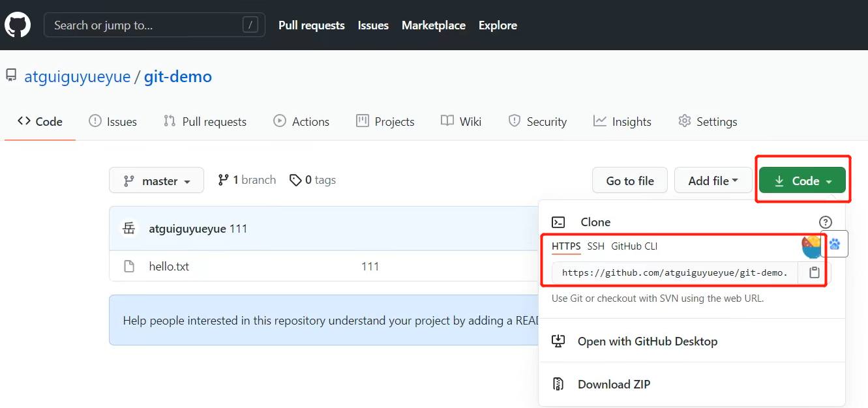Click the Insights tab graph icon
Image resolution: width=868 pixels, height=408 pixels.
coord(600,121)
